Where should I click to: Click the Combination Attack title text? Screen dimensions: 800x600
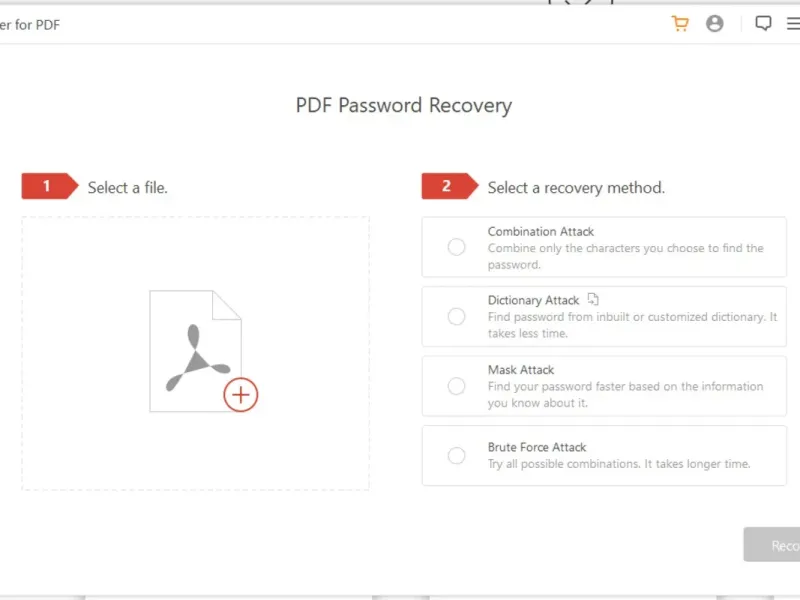tap(541, 231)
